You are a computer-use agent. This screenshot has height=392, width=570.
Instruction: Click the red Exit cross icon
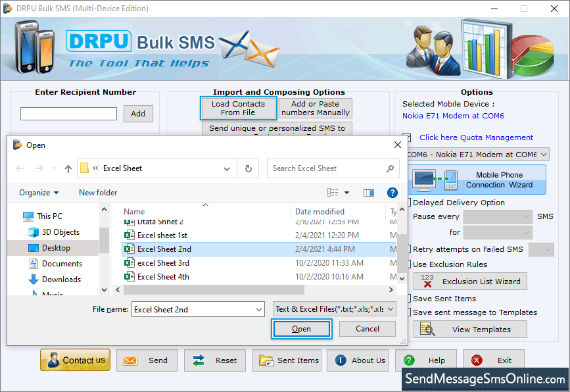tap(477, 360)
